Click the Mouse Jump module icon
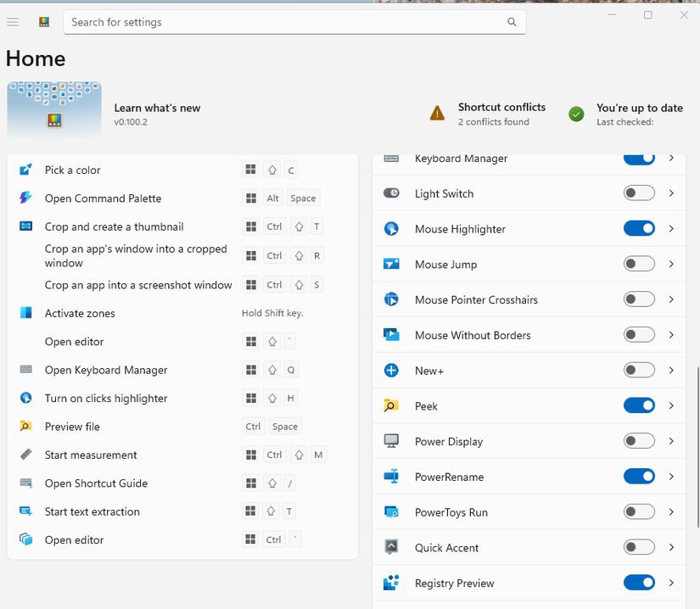700x609 pixels. pos(391,264)
